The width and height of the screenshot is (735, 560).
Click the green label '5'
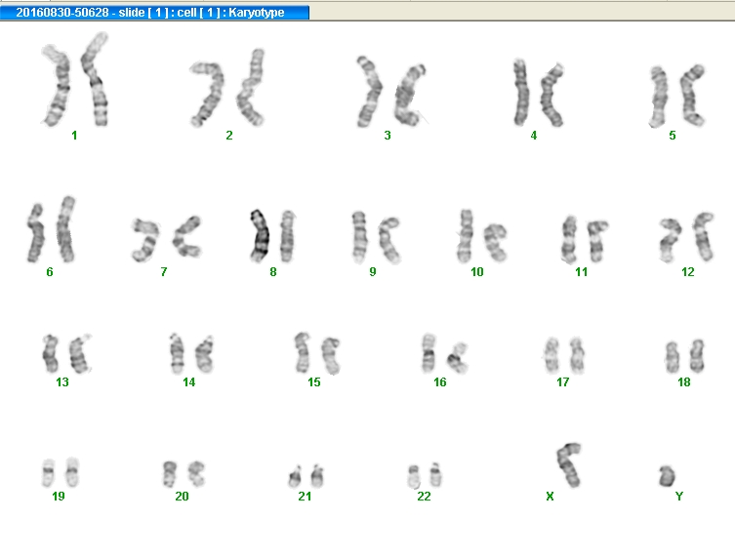pos(673,136)
